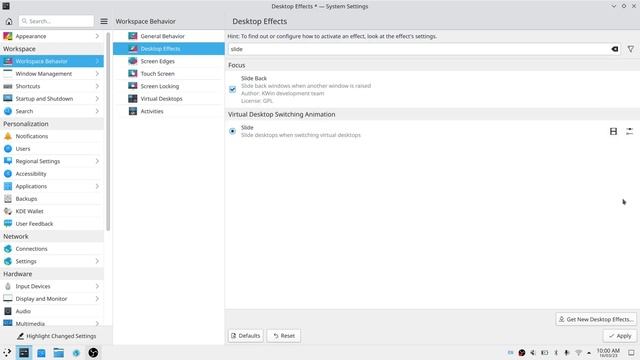Select the Slide radio button

click(x=232, y=131)
